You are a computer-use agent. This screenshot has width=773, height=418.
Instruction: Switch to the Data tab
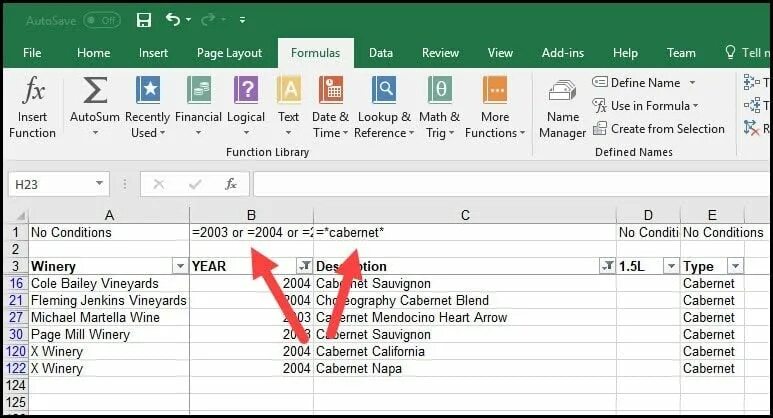click(x=381, y=53)
